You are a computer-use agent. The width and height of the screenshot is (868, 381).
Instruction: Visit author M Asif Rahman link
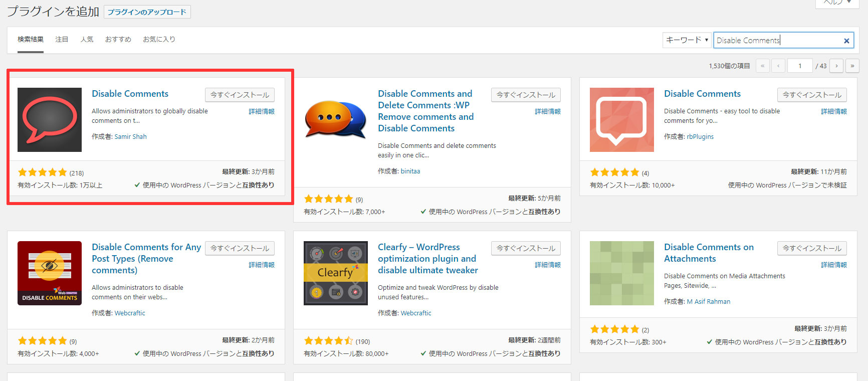point(709,301)
